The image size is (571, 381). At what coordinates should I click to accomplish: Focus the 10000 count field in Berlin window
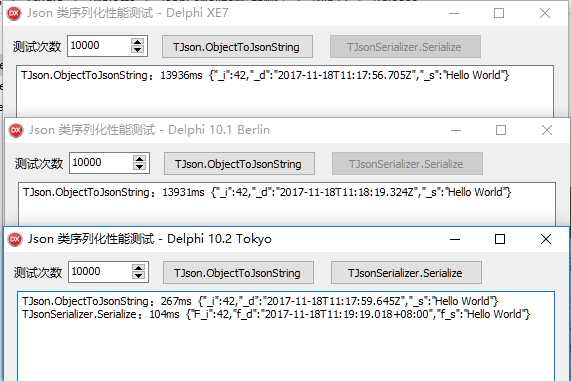point(101,163)
